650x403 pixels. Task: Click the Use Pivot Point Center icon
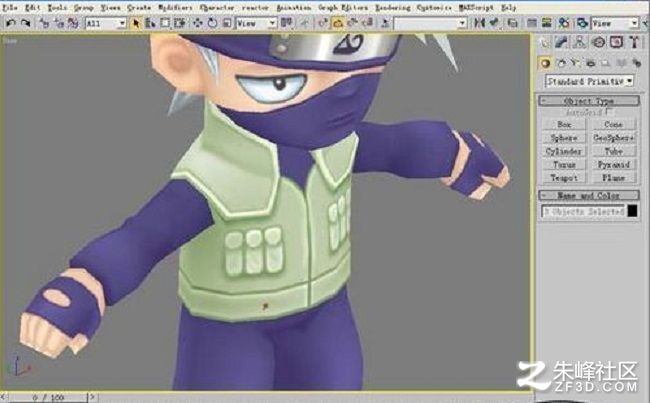[x=286, y=23]
